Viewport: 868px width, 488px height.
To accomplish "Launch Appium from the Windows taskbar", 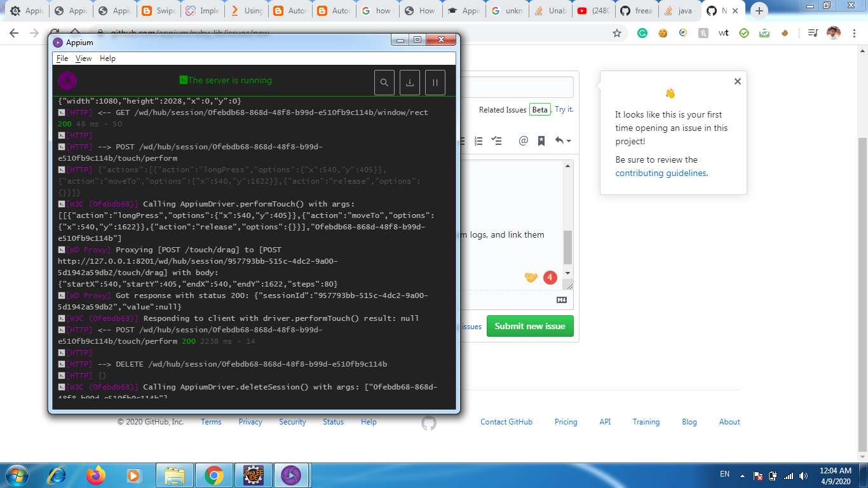I will [292, 475].
